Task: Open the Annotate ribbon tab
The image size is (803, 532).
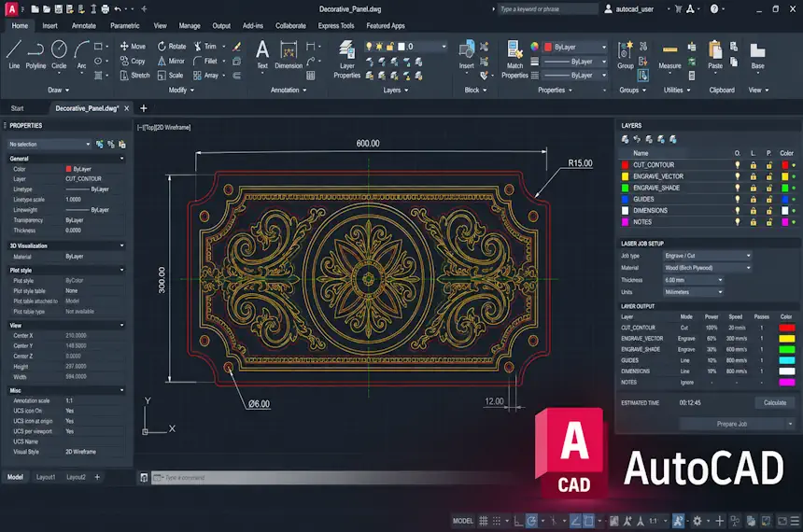Action: pyautogui.click(x=83, y=25)
